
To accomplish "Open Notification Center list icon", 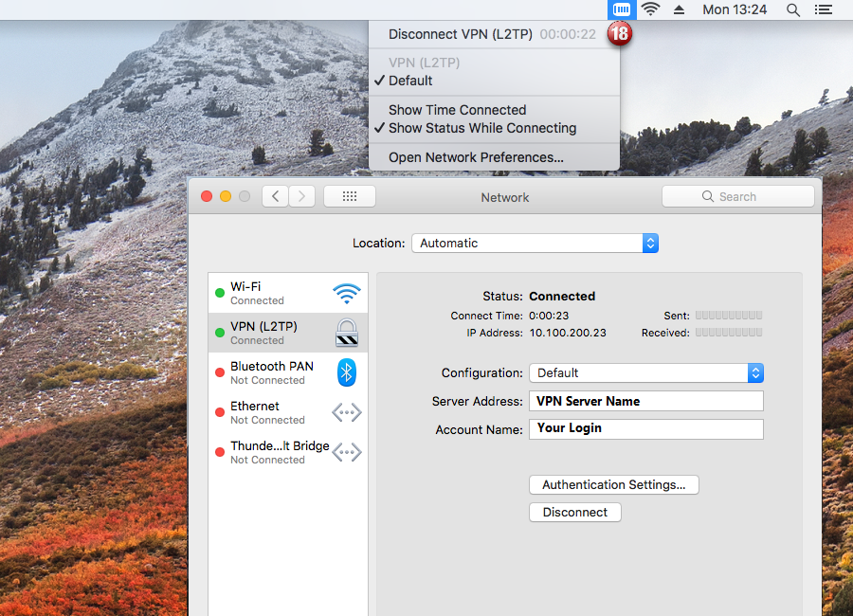I will pos(823,9).
